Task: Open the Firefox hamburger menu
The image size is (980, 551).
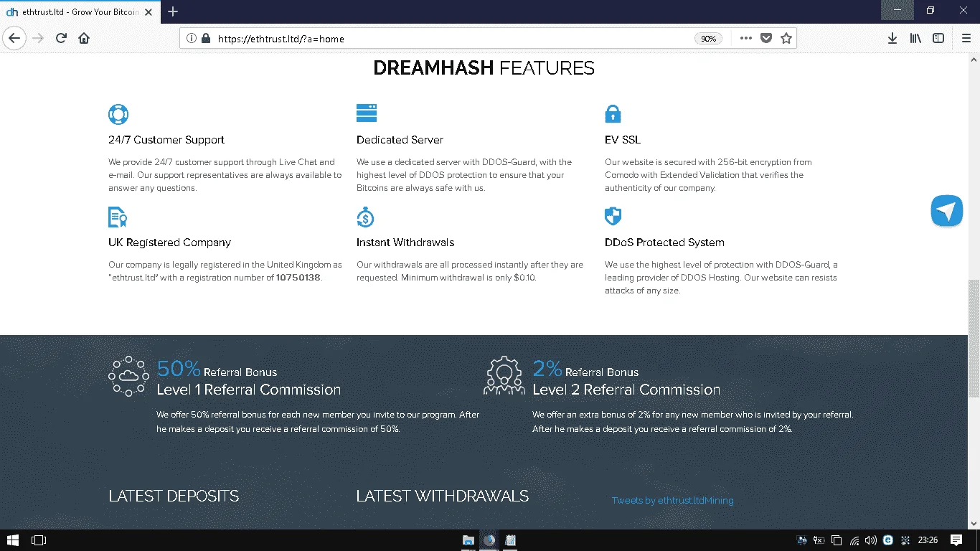Action: tap(966, 38)
